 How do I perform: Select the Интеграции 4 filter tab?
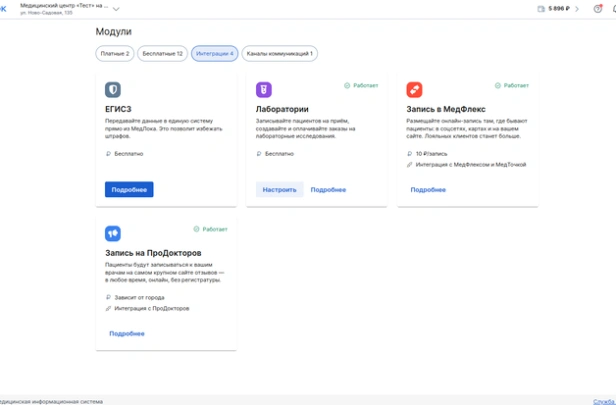coord(214,53)
